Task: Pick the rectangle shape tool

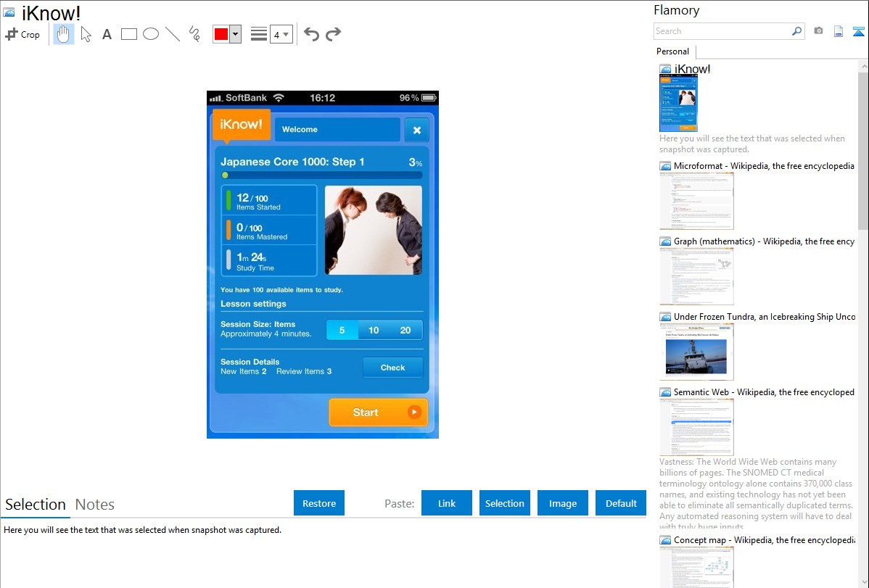Action: (128, 34)
